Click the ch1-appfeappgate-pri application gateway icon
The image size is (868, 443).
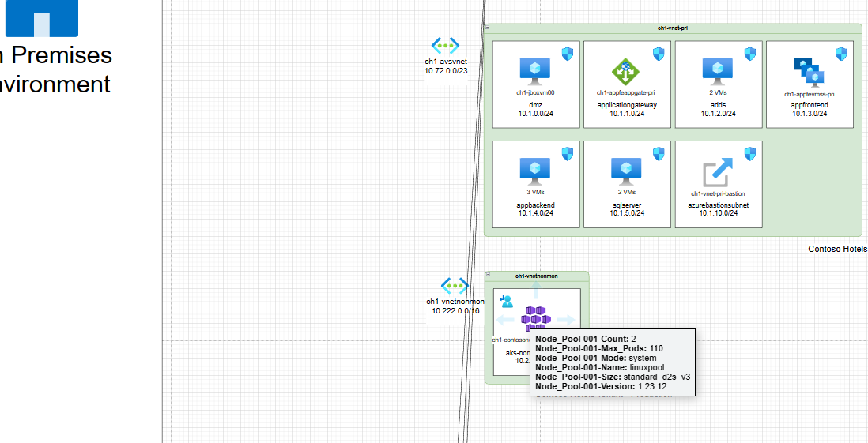[626, 72]
